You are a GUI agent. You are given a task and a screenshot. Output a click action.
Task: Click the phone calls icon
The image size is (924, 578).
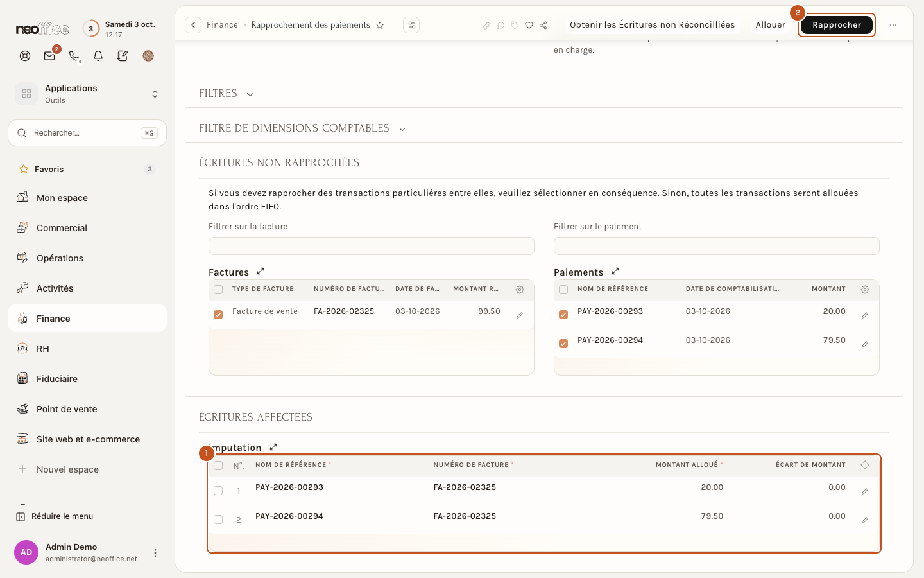pos(74,56)
